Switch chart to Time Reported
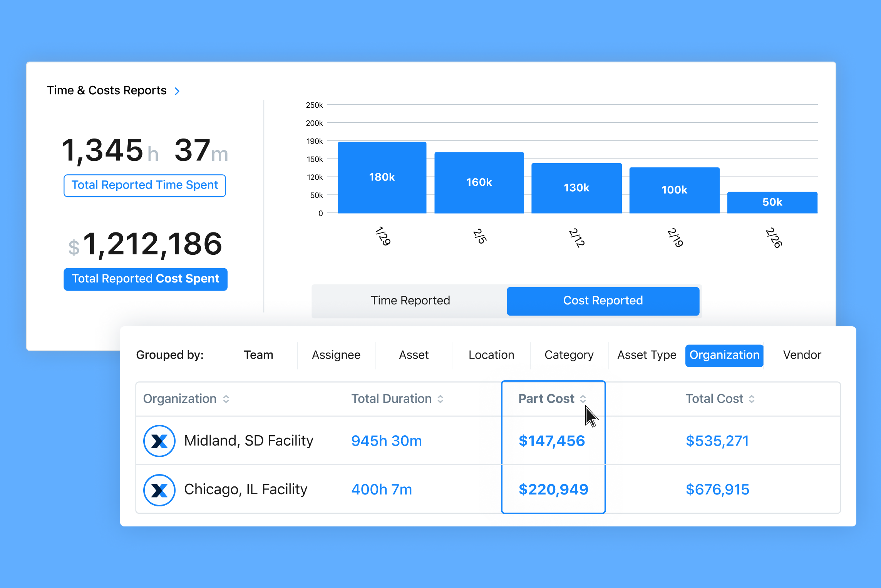Image resolution: width=881 pixels, height=588 pixels. tap(410, 301)
